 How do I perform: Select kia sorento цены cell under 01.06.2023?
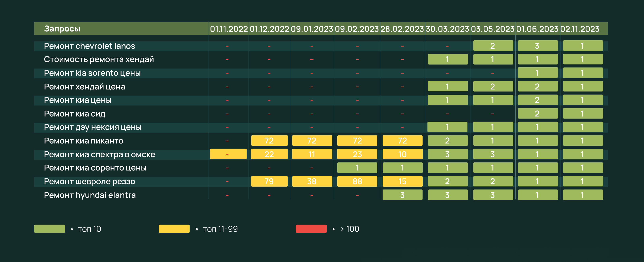[x=538, y=73]
